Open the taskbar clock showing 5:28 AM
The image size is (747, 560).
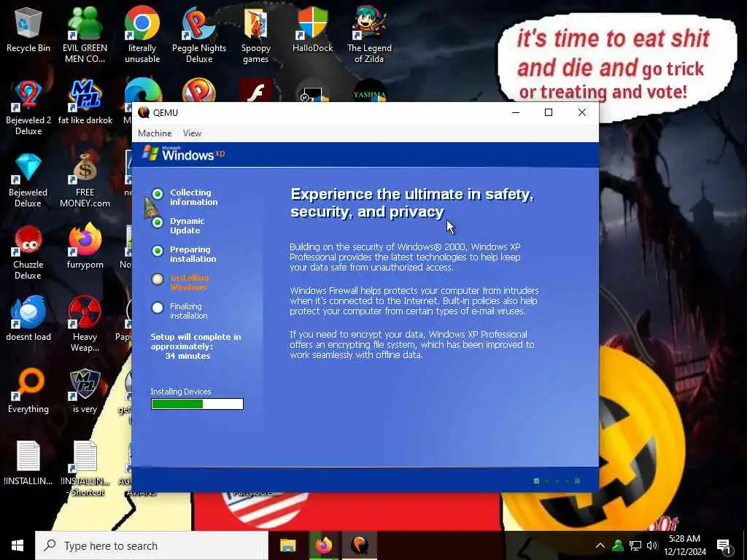coord(684,545)
